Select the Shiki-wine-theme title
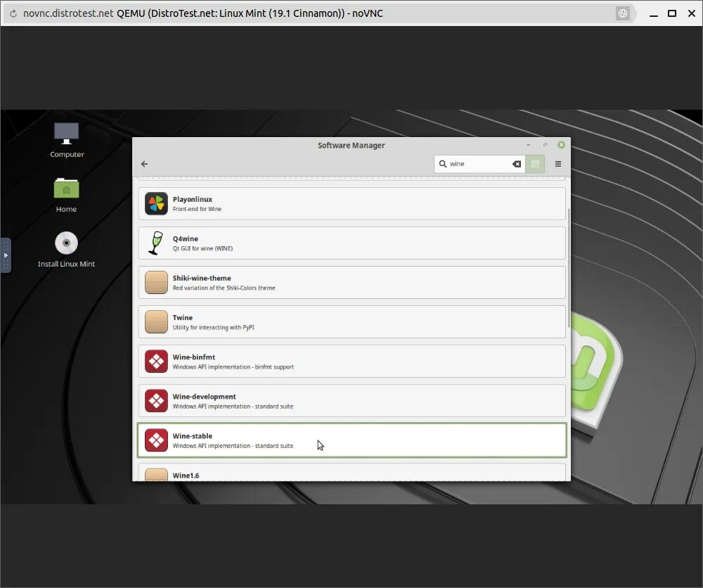 pyautogui.click(x=202, y=279)
